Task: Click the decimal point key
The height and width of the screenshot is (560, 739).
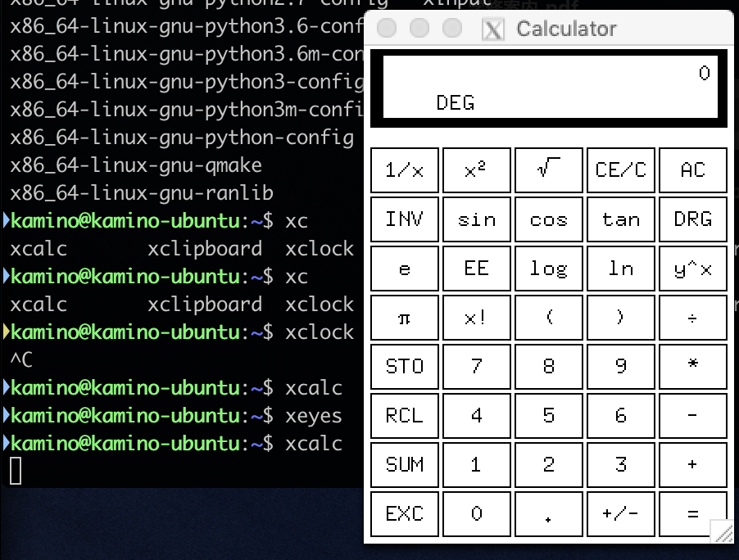Action: pyautogui.click(x=549, y=514)
